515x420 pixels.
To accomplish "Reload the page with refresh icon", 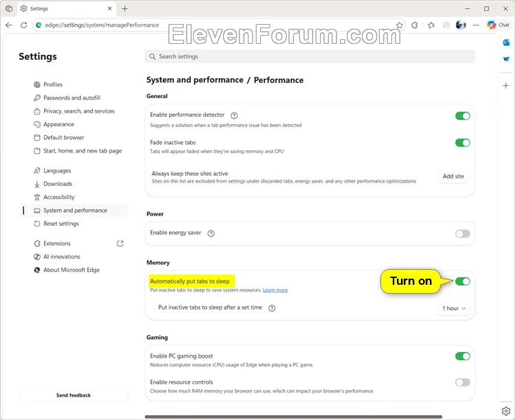I will pos(23,25).
